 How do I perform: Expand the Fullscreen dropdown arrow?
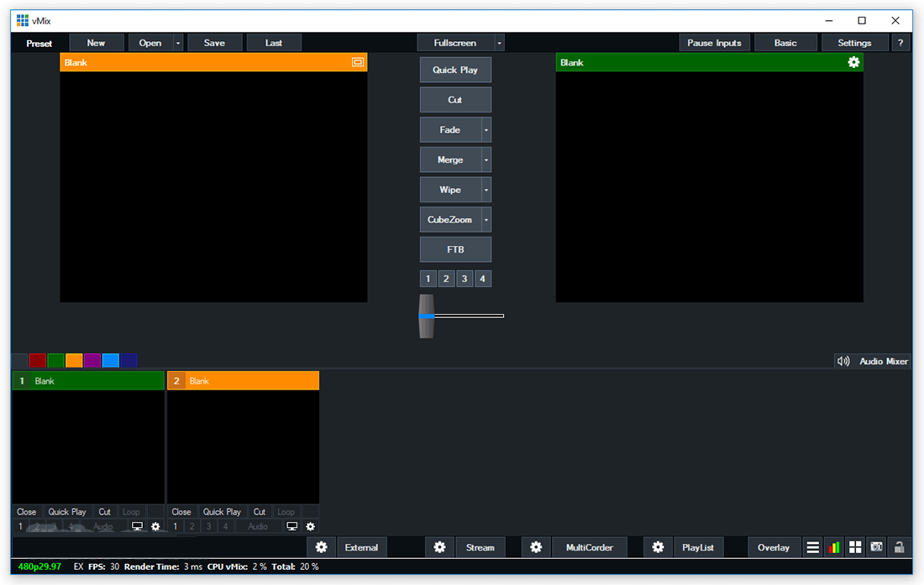[499, 43]
